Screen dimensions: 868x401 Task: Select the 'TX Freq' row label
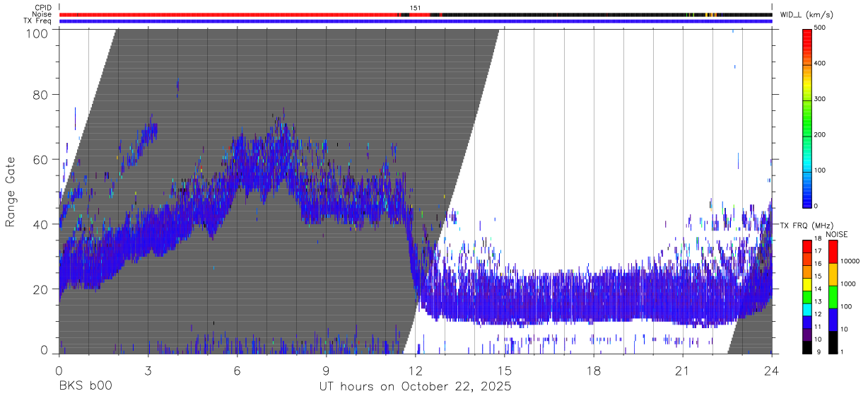(38, 21)
